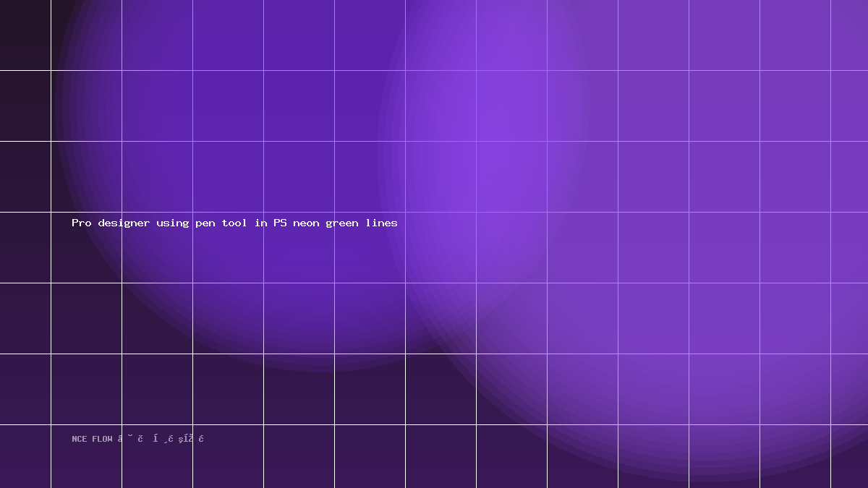This screenshot has height=488, width=868.
Task: Click the garbled characters after "FLOW"
Action: 161,439
